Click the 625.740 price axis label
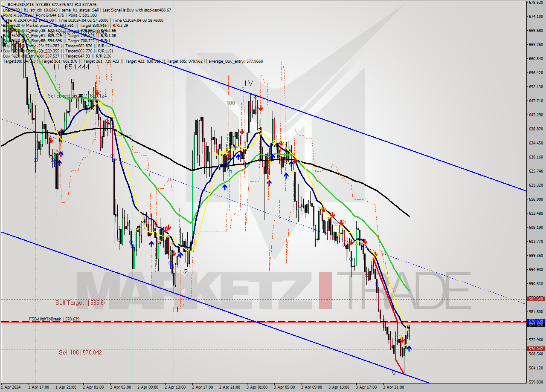The height and width of the screenshot is (392, 546). [x=536, y=171]
